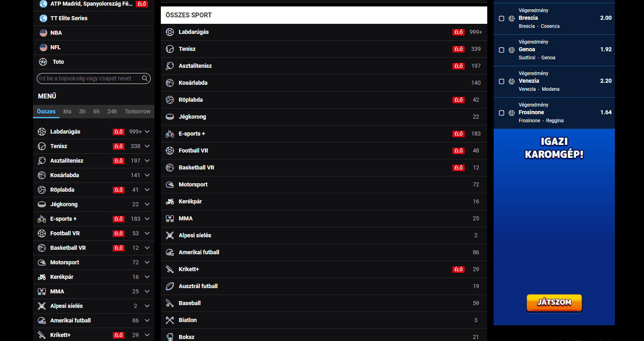The width and height of the screenshot is (644, 341).
Task: Click the search magnifier icon in sidebar
Action: click(x=145, y=78)
